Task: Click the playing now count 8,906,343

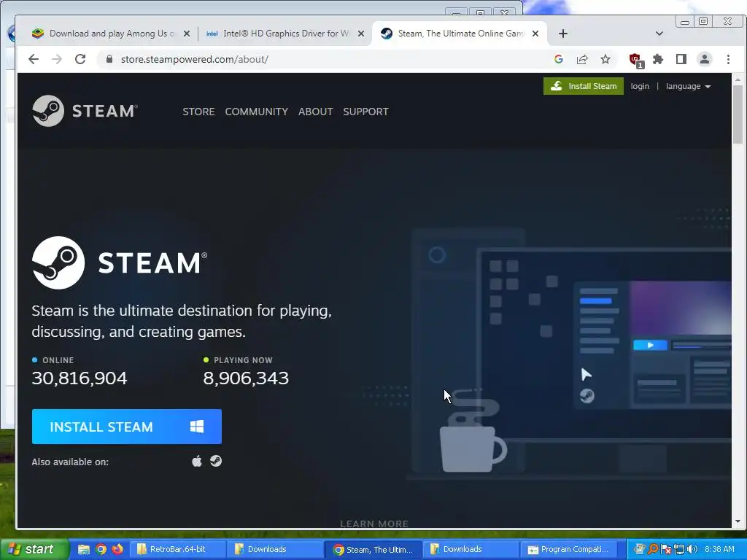Action: pos(246,378)
